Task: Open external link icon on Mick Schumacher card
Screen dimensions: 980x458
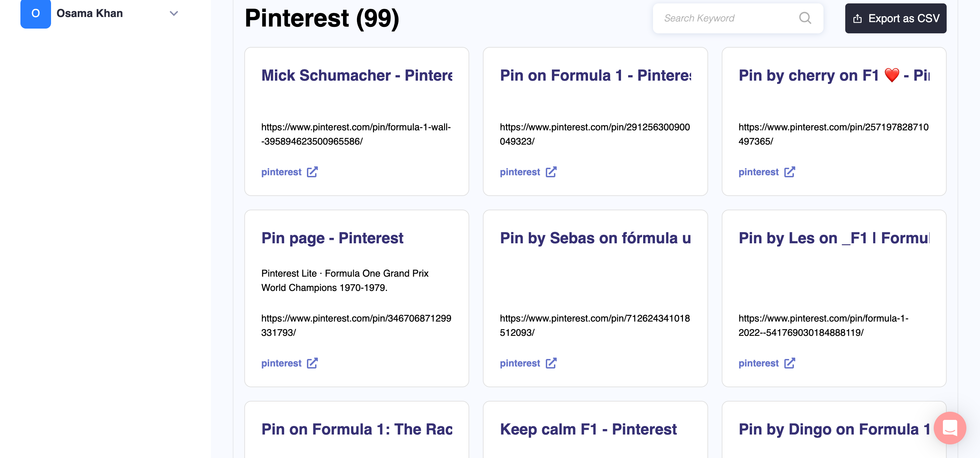Action: tap(312, 172)
